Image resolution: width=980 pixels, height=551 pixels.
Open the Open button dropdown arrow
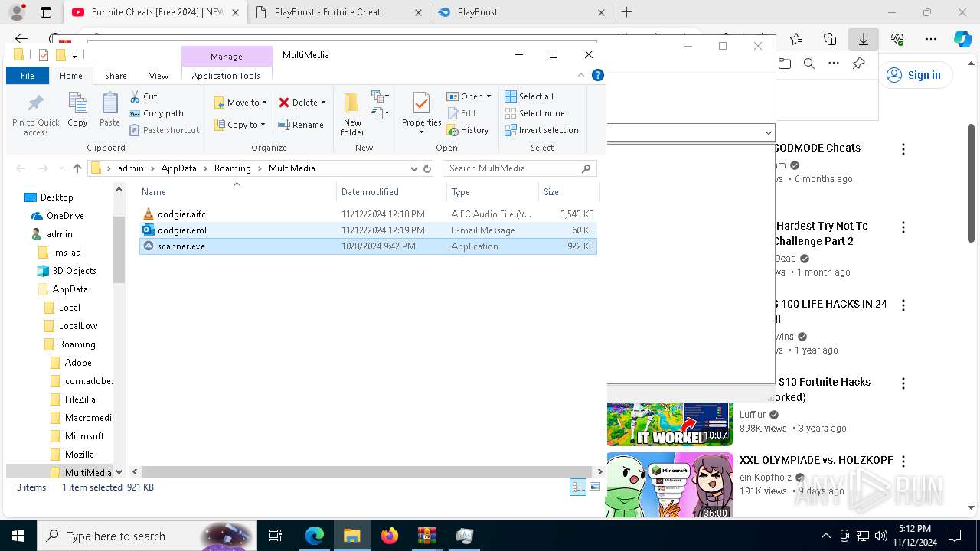coord(488,96)
